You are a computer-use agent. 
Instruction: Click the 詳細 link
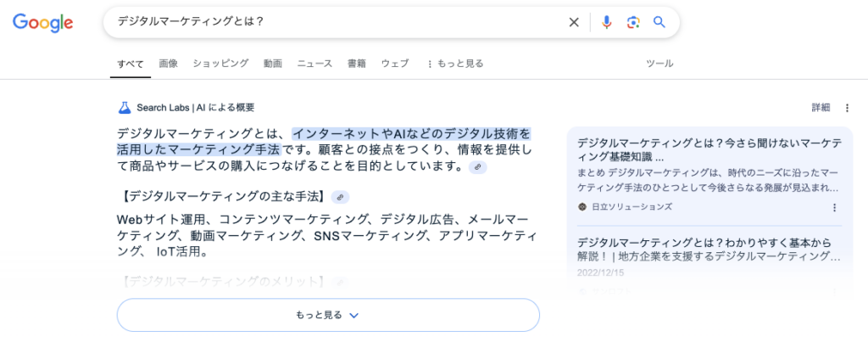(821, 108)
